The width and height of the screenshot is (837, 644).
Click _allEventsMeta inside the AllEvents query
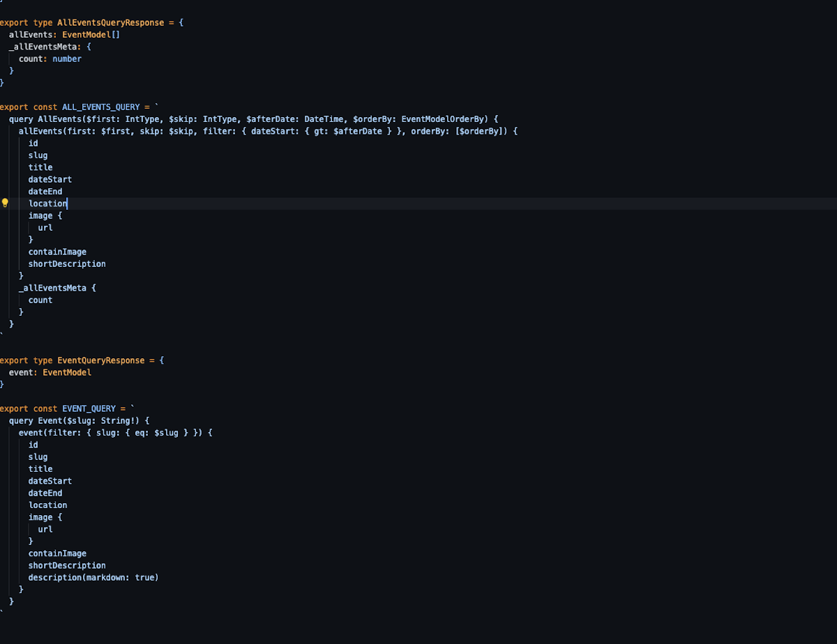pyautogui.click(x=52, y=288)
